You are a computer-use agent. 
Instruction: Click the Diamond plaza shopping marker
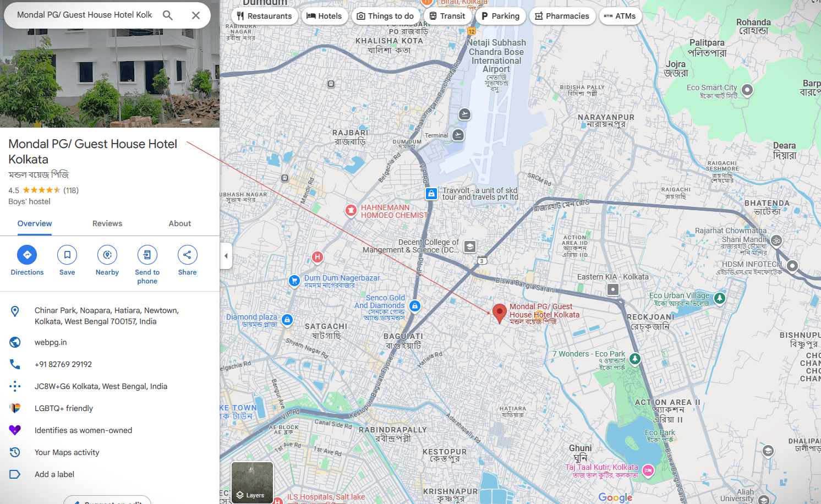click(x=287, y=320)
